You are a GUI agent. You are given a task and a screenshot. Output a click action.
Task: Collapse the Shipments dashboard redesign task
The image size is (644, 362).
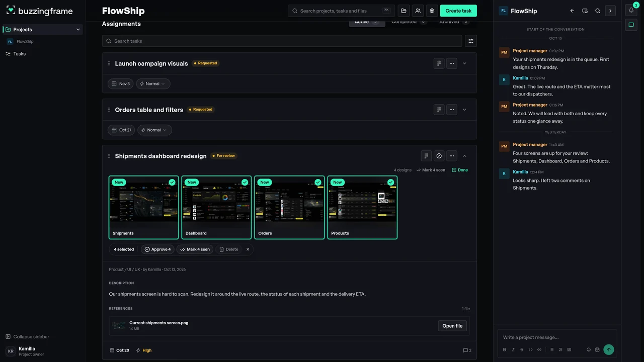pyautogui.click(x=464, y=156)
